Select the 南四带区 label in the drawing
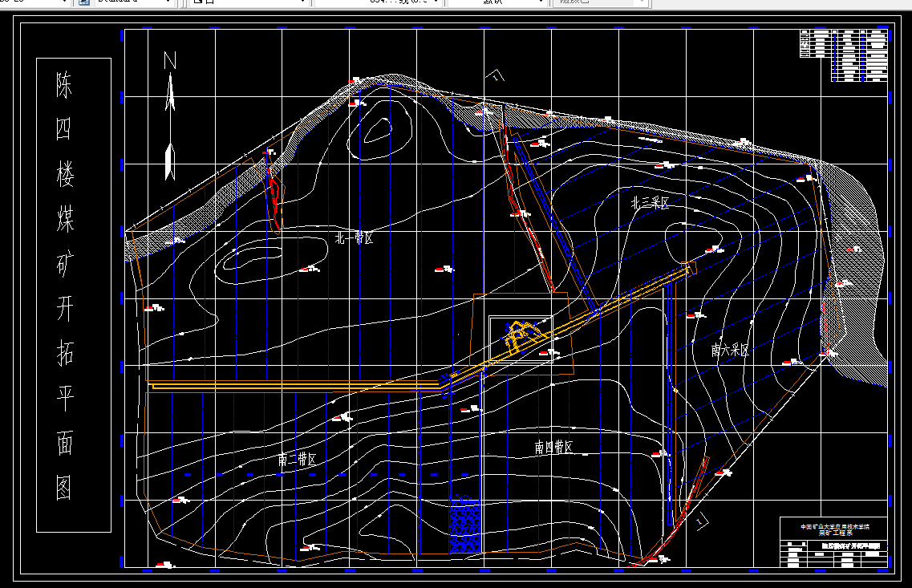 [x=553, y=448]
